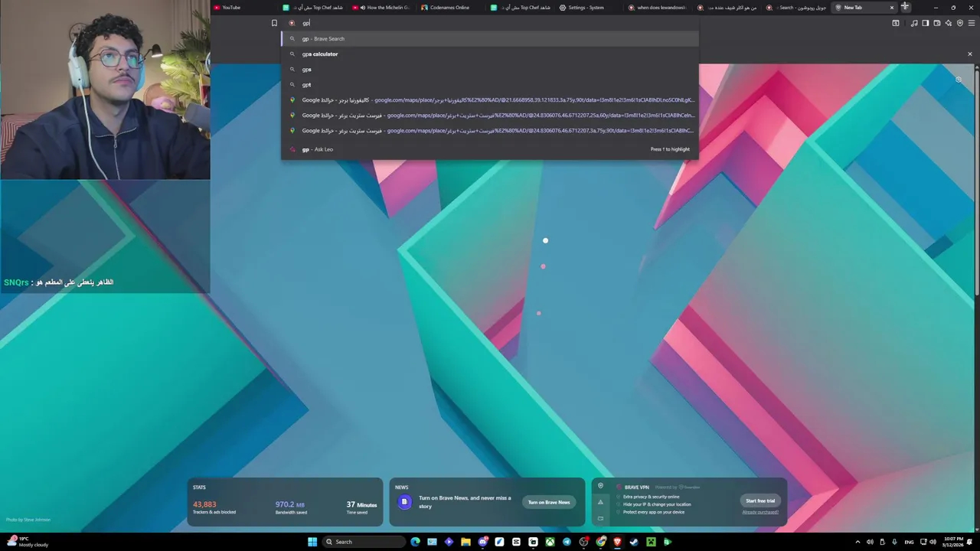Click the 37 Minutes time saved stat
The image size is (980, 551).
click(361, 507)
